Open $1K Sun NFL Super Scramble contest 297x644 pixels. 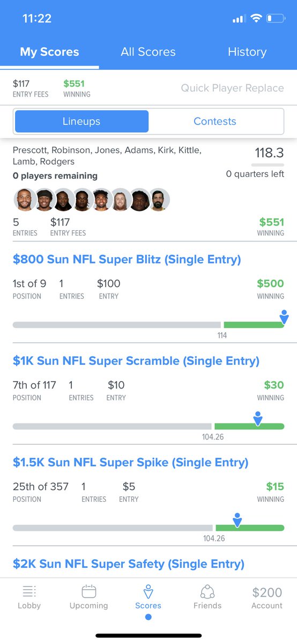point(136,361)
